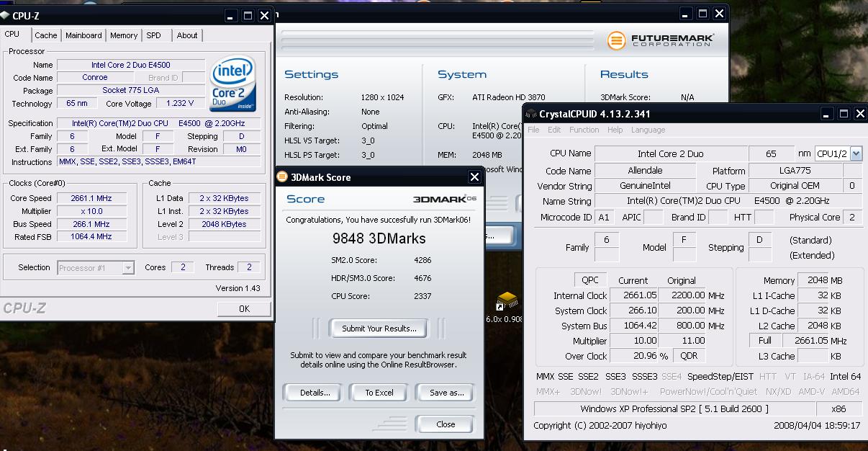Click the SpeedStep/EIST feature label
Screen dimensions: 868x451
tap(720, 376)
